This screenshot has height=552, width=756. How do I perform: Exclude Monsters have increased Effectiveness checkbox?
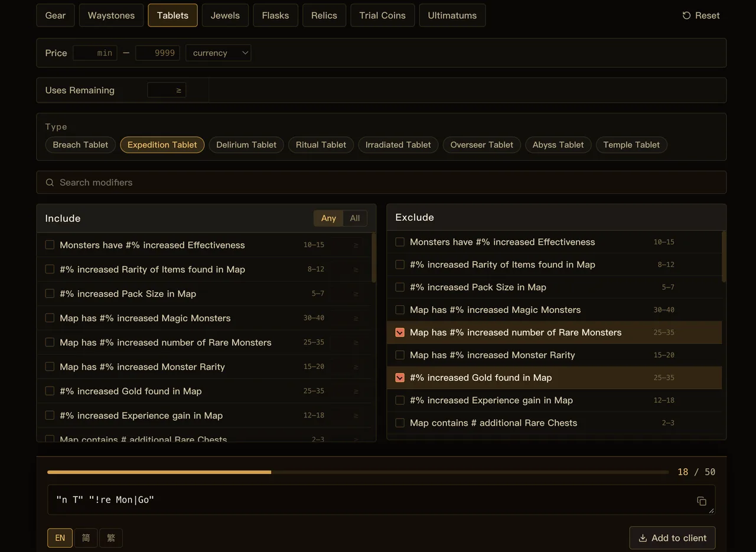point(400,242)
